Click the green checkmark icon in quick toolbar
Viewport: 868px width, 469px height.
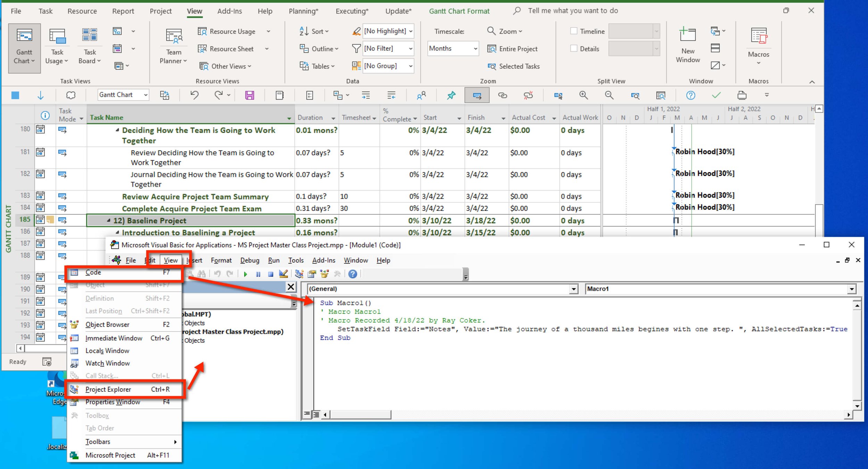[716, 95]
